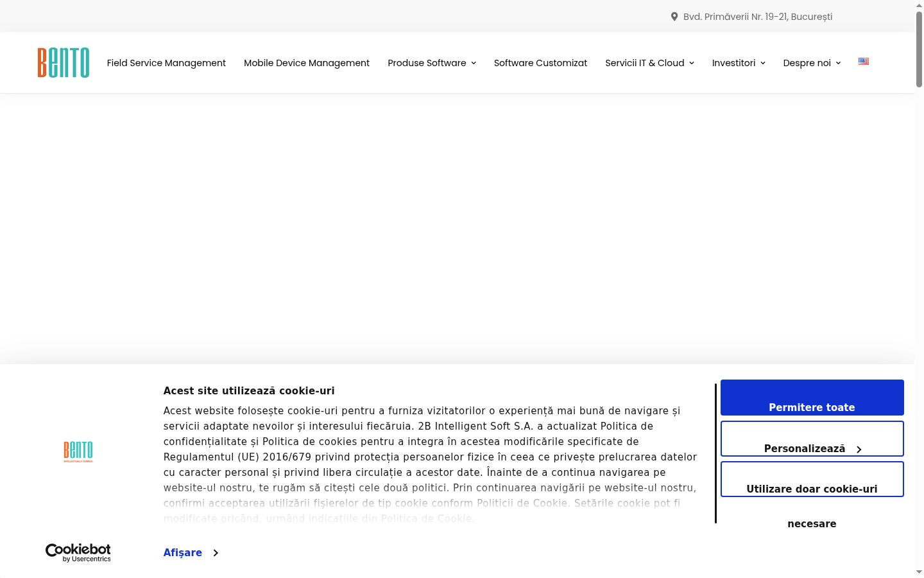Click the location pin icon
This screenshot has width=924, height=578.
click(x=674, y=17)
